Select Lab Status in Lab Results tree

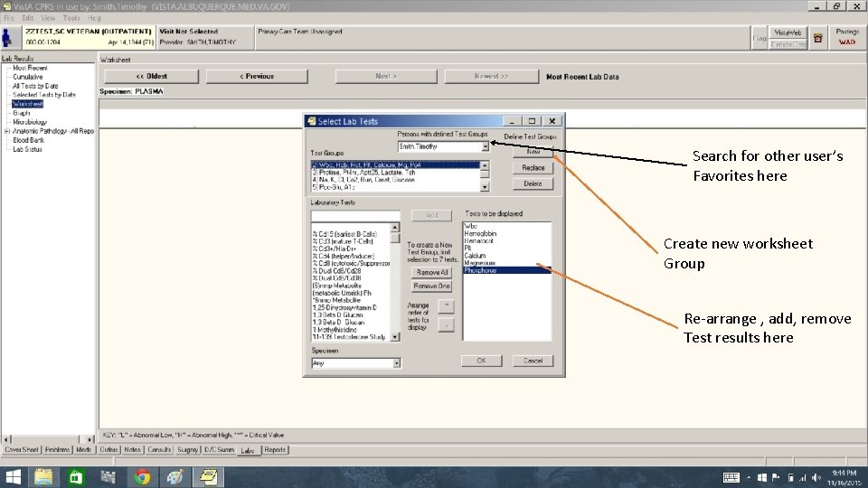point(27,149)
